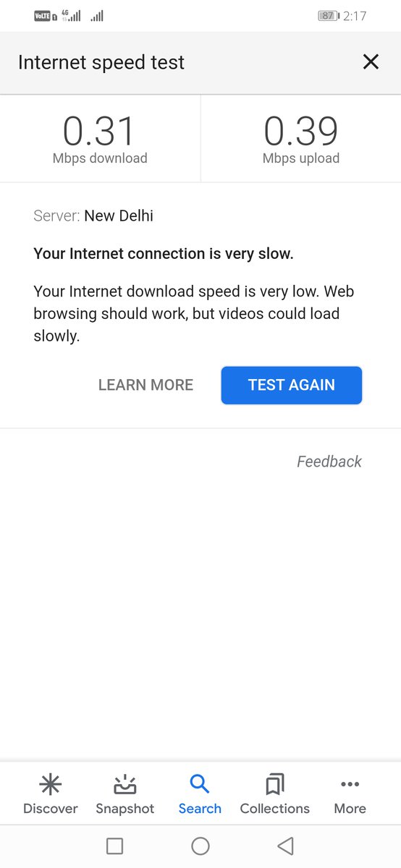
Task: Tap the Internet speed test title
Action: pyautogui.click(x=101, y=62)
